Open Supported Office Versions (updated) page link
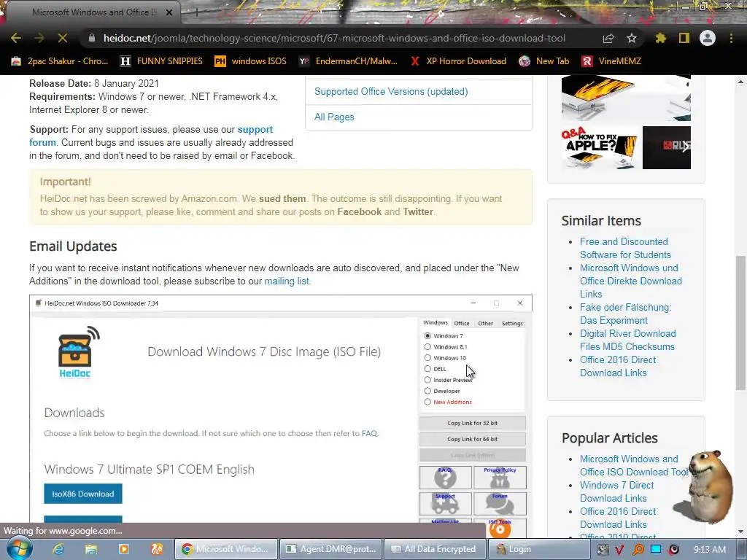The image size is (747, 560). pyautogui.click(x=391, y=91)
